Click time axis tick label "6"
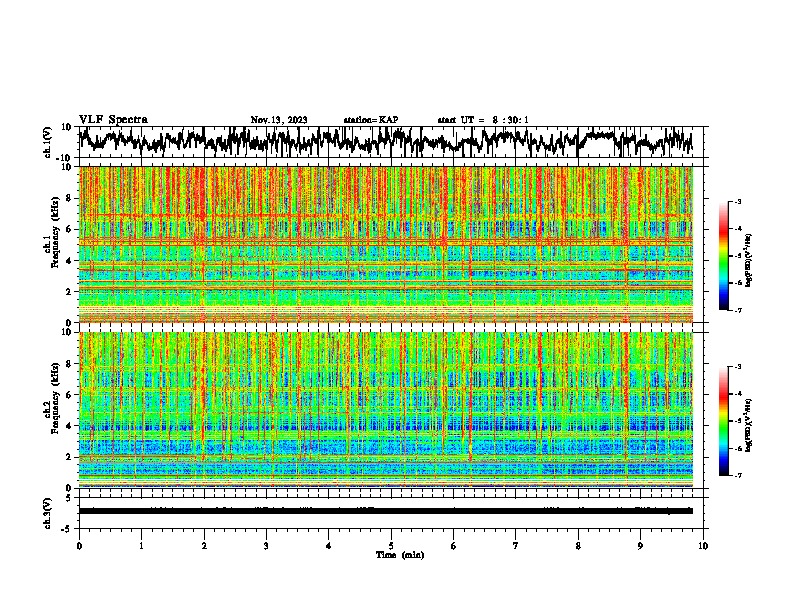This screenshot has width=792, height=612. [454, 546]
